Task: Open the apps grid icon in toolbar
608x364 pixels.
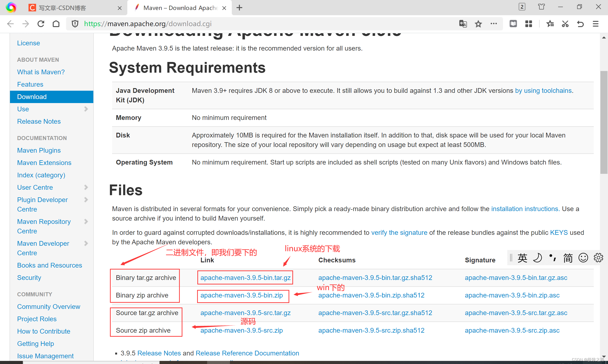Action: (x=528, y=24)
